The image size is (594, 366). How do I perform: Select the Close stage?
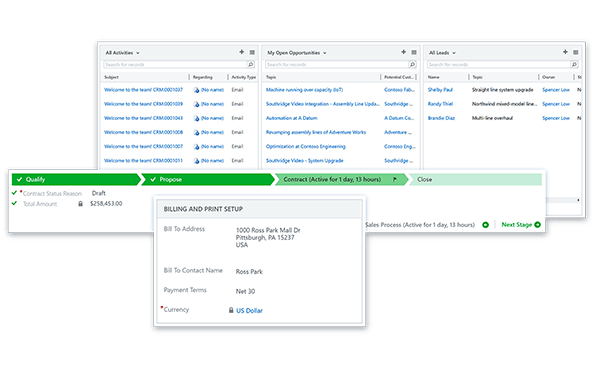click(x=475, y=179)
